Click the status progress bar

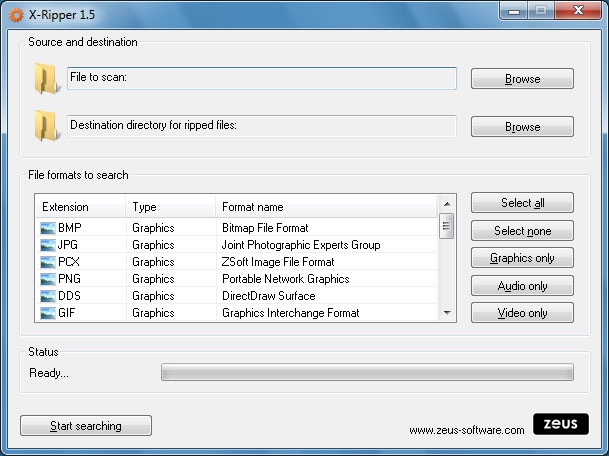[367, 372]
